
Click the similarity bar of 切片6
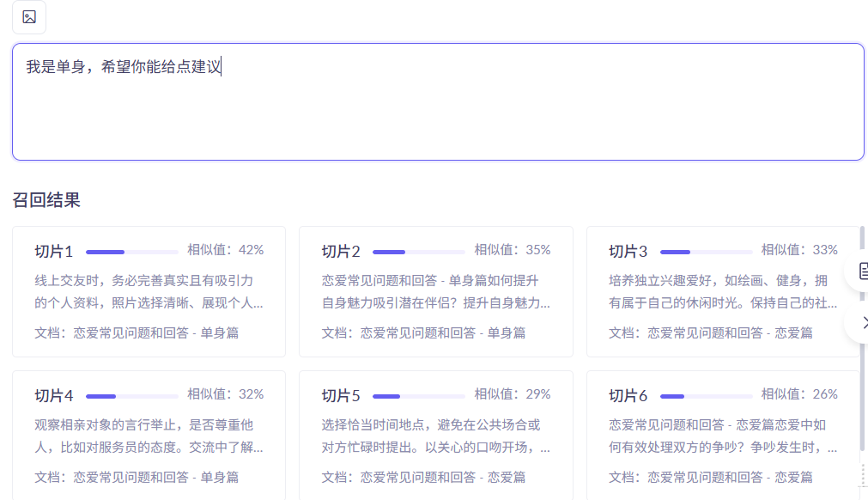click(x=706, y=396)
